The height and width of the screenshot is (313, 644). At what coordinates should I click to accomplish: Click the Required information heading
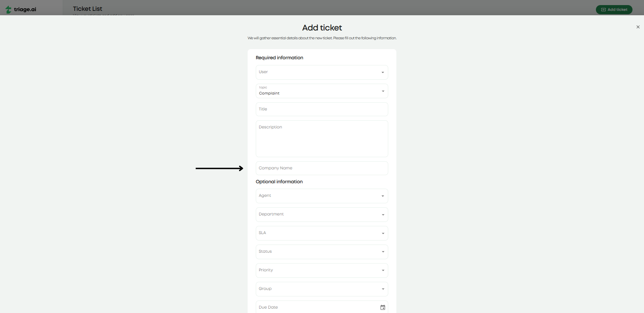[x=279, y=58]
